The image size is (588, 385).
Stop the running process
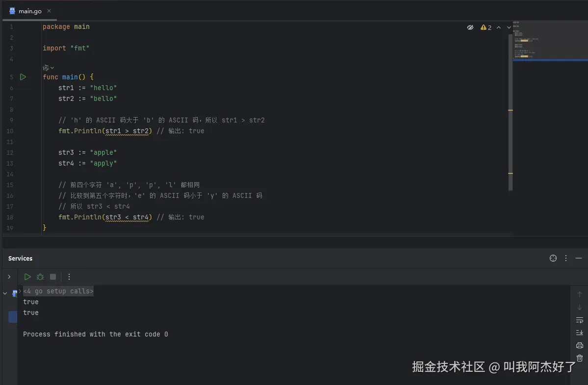[x=53, y=277]
